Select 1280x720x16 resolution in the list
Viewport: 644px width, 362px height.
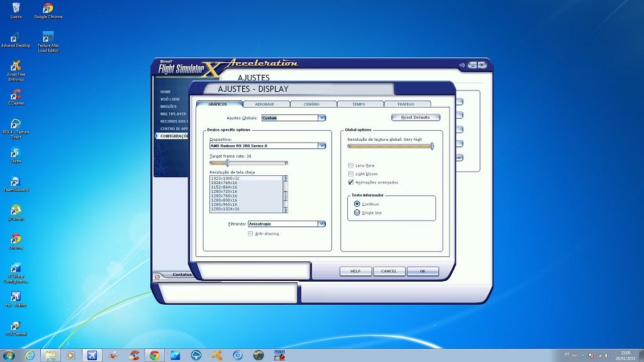pos(246,191)
